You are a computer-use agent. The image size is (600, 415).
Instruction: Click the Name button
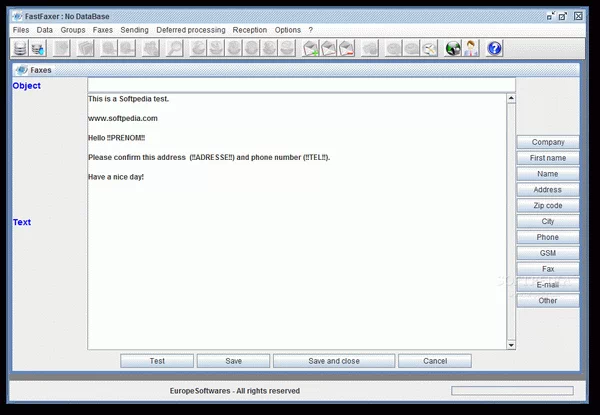pyautogui.click(x=548, y=174)
